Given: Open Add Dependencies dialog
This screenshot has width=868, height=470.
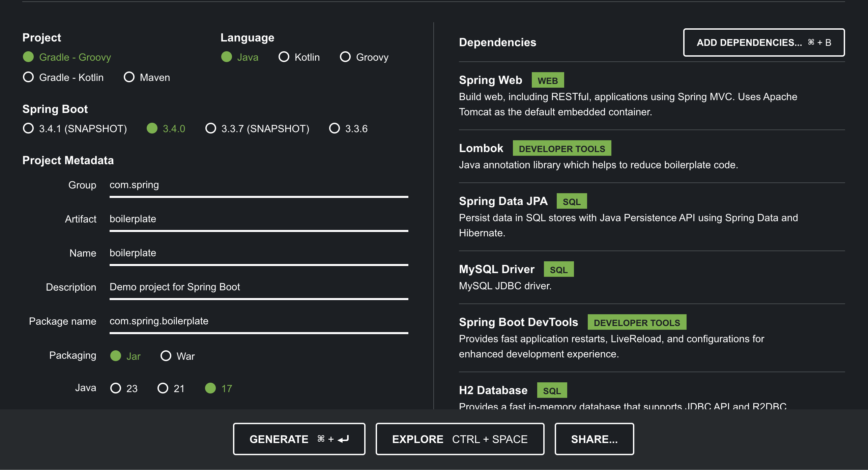Looking at the screenshot, I should click(763, 42).
